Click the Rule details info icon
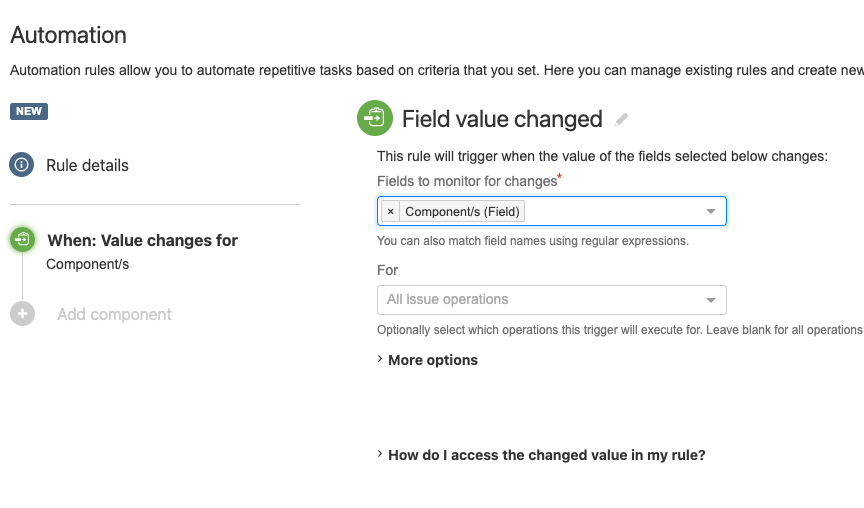Screen dimensions: 864x508 pos(22,165)
